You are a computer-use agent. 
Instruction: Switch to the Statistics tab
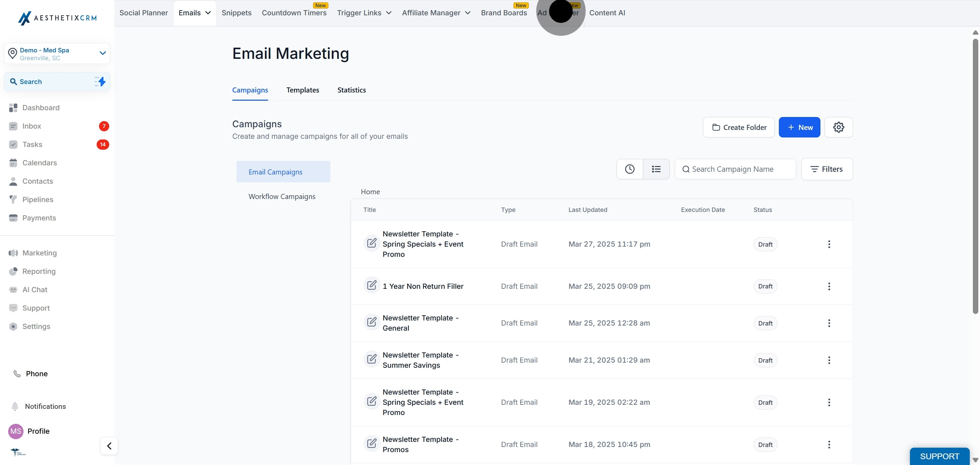point(351,90)
